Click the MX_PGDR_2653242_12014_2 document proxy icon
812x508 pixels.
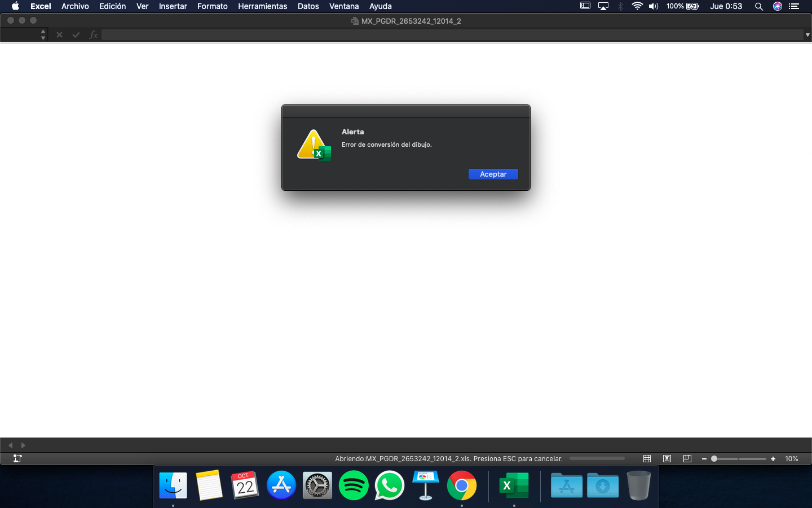[x=355, y=21]
